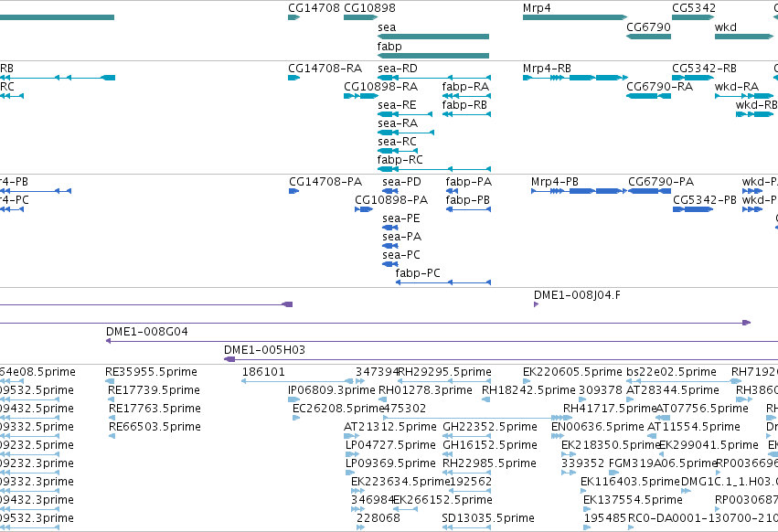This screenshot has width=778, height=532.
Task: Click the EC26208.5prime EST
Action: tap(296, 418)
